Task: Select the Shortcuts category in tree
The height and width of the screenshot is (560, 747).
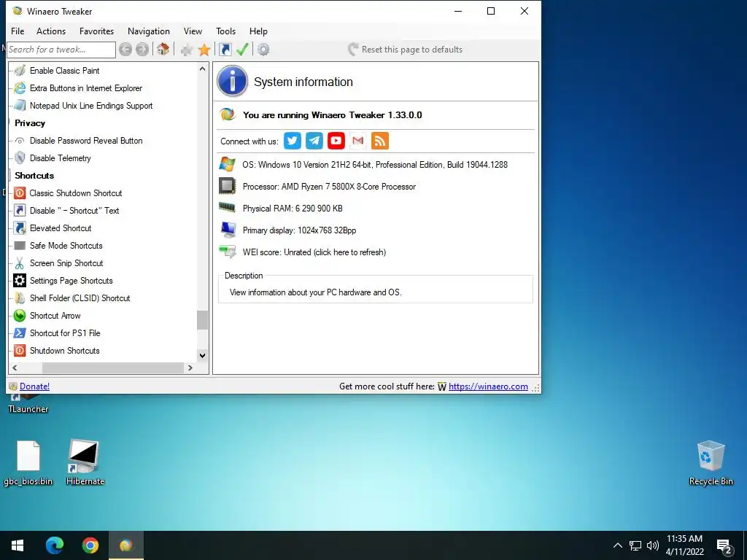Action: (x=34, y=175)
